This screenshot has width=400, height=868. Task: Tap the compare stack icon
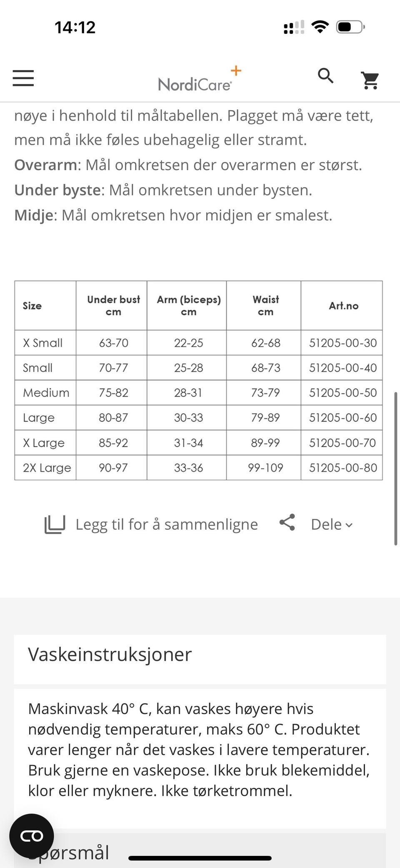(x=55, y=524)
